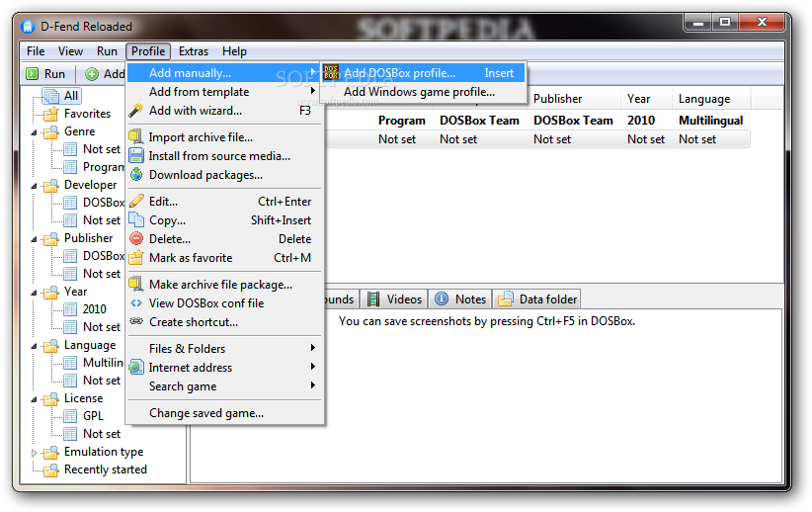Click the Recently started folder icon
Screen dimensions: 812x512
(x=51, y=469)
